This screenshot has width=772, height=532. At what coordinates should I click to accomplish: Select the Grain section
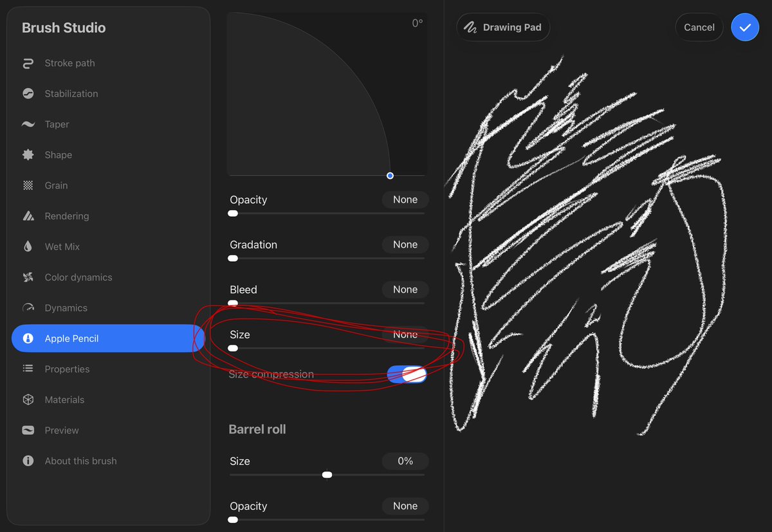pos(108,185)
